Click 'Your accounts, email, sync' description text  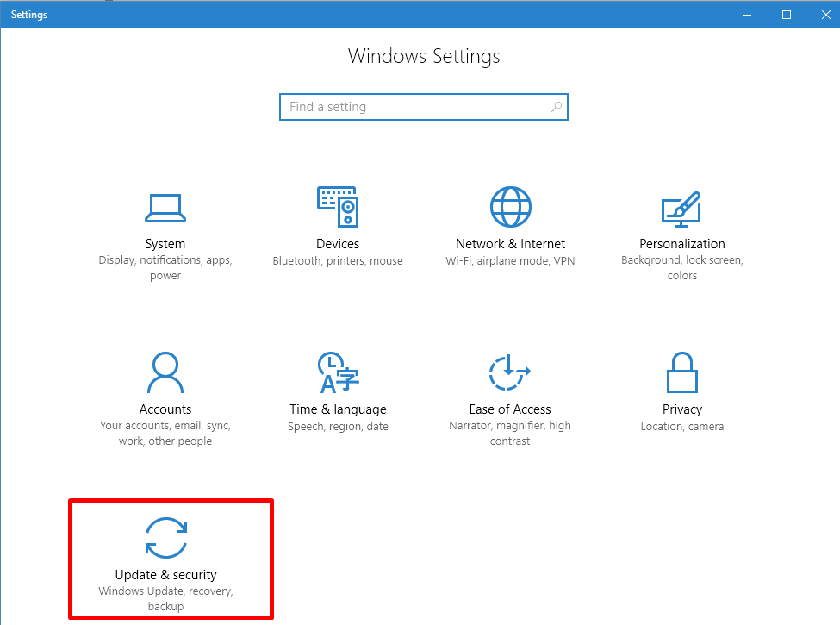coord(165,426)
